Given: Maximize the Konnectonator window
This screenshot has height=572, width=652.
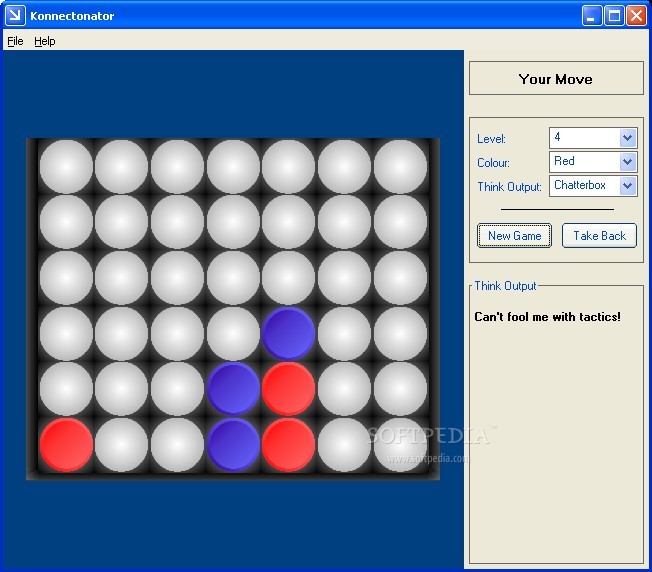Looking at the screenshot, I should 614,16.
